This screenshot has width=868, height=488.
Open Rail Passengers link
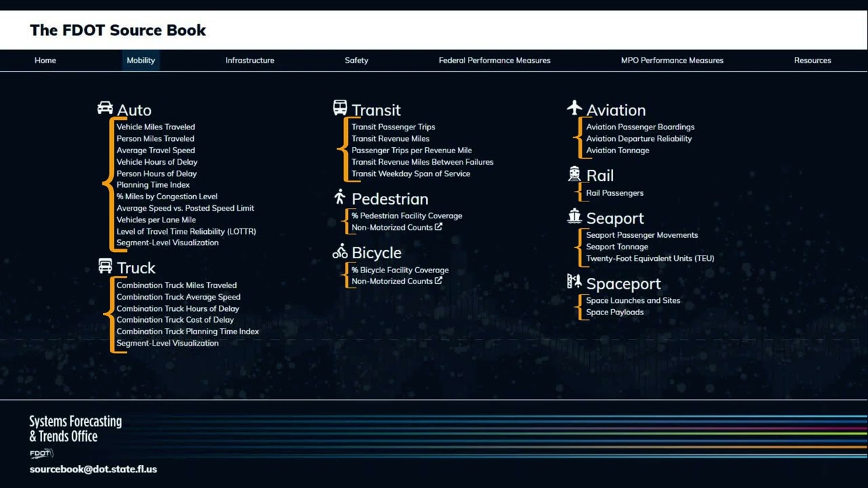pyautogui.click(x=615, y=193)
